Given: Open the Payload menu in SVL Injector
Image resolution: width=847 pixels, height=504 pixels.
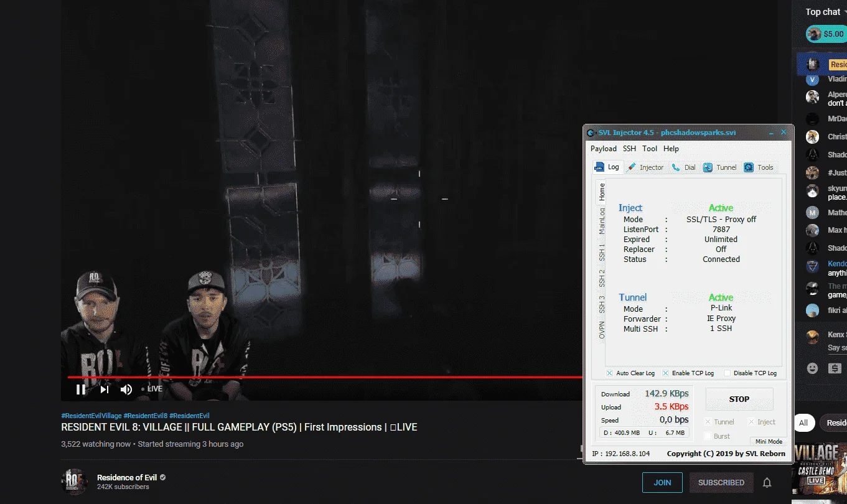Looking at the screenshot, I should [x=604, y=149].
